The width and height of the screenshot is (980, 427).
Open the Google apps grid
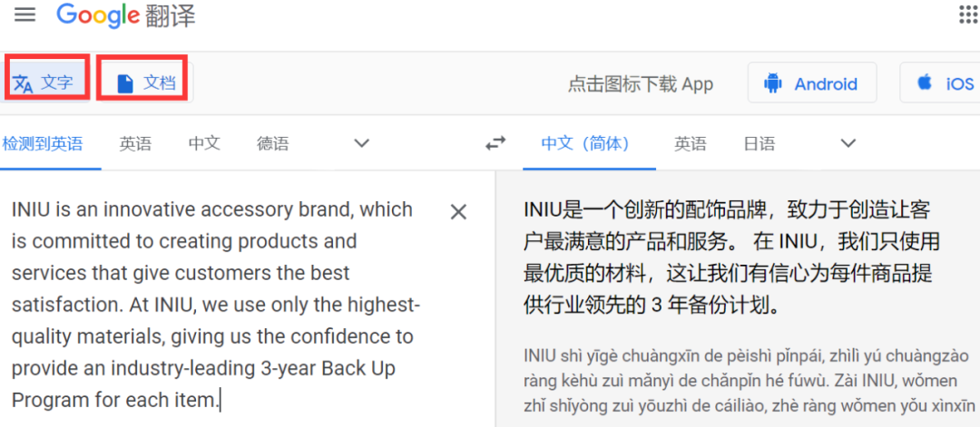click(x=967, y=15)
